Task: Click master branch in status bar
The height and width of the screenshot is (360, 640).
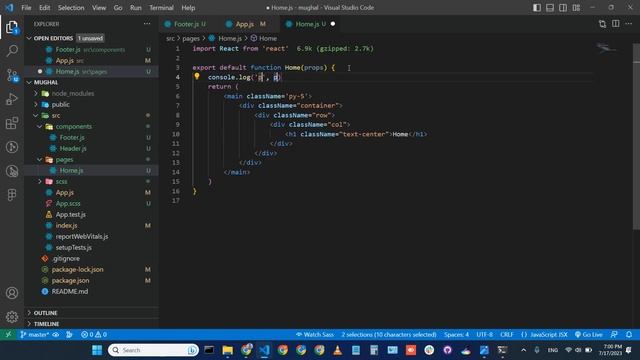Action: coord(35,334)
